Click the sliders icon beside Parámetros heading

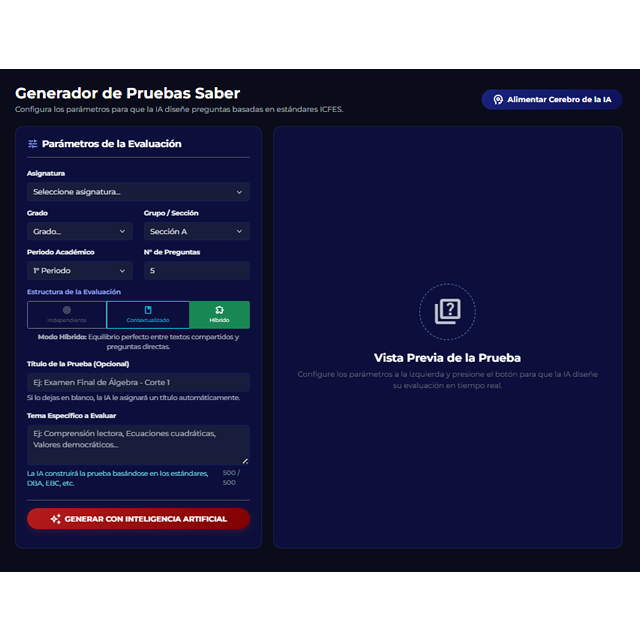click(x=33, y=144)
